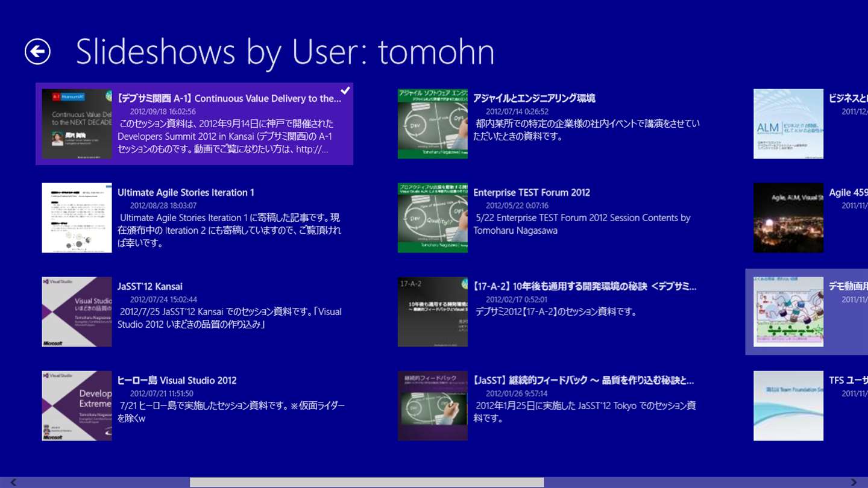Click the date 2012/02/17 0:52:01
The width and height of the screenshot is (868, 488).
(x=517, y=299)
